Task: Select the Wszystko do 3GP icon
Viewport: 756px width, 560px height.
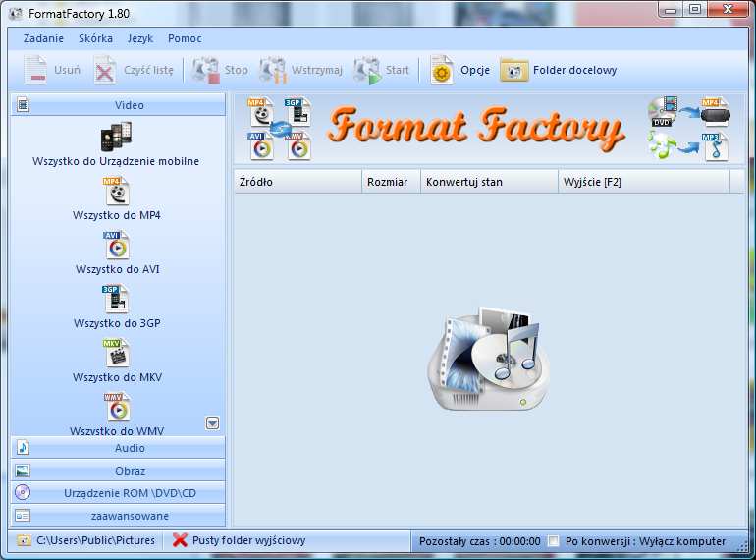Action: click(x=115, y=299)
